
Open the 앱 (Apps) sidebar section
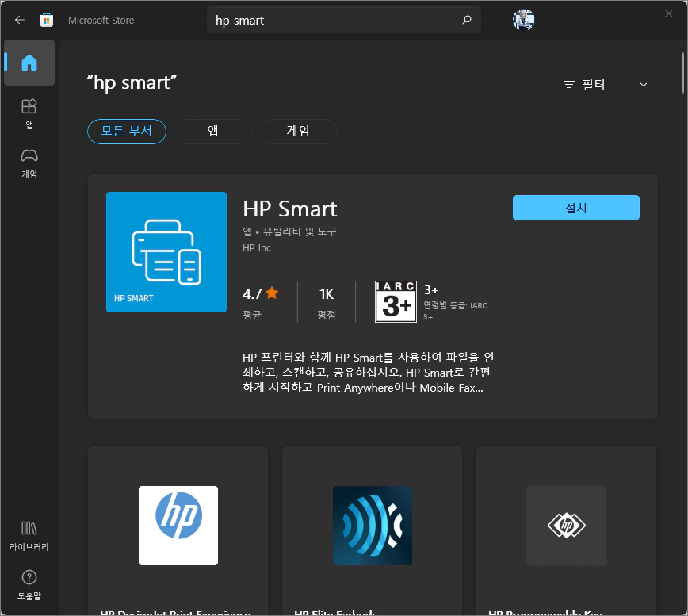tap(29, 114)
